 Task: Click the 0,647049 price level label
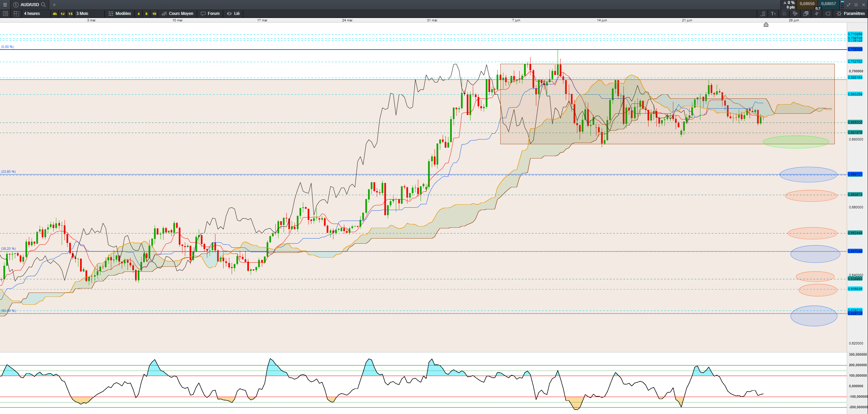[855, 251]
